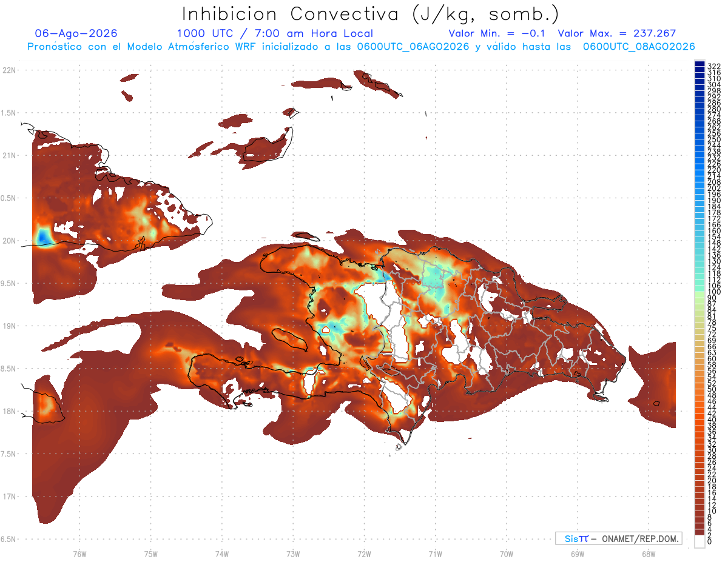Click the "76W" longitude label
Screen dimensions: 728x562
[x=79, y=553]
